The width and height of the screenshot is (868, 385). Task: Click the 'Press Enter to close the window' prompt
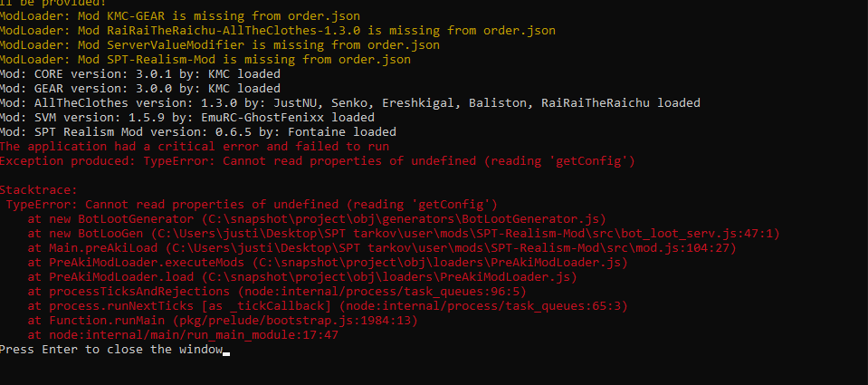tap(110, 350)
